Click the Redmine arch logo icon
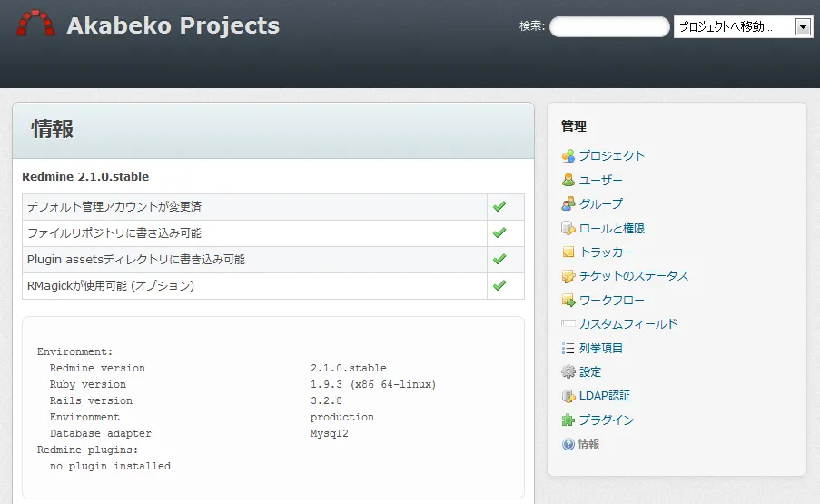 [x=35, y=24]
